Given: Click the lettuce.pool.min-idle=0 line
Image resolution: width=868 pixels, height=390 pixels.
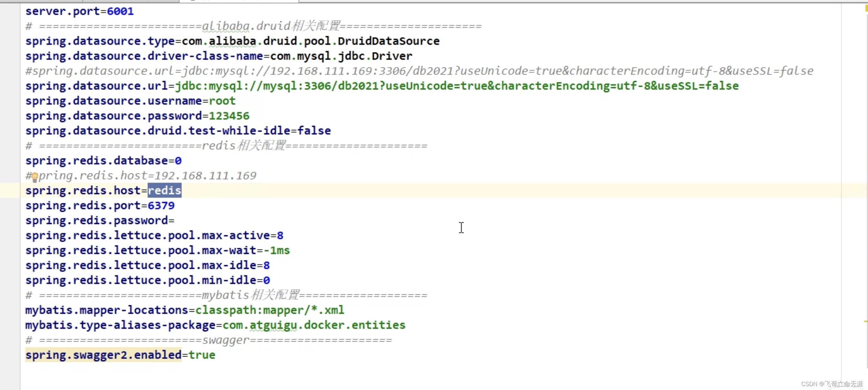Looking at the screenshot, I should 148,280.
